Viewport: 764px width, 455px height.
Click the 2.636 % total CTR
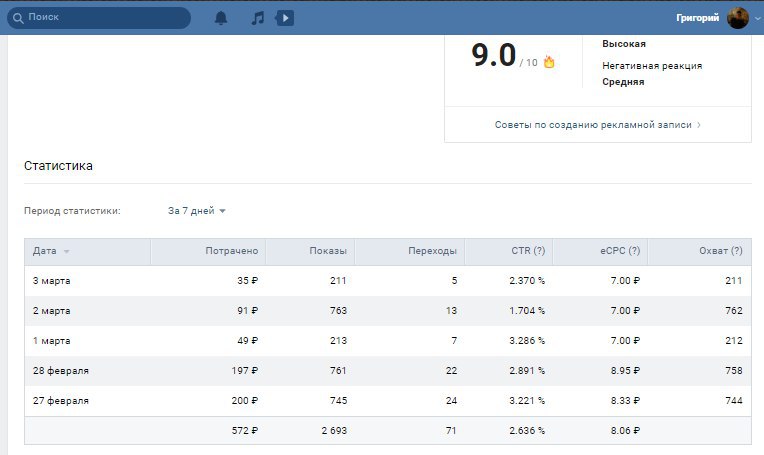click(x=527, y=431)
